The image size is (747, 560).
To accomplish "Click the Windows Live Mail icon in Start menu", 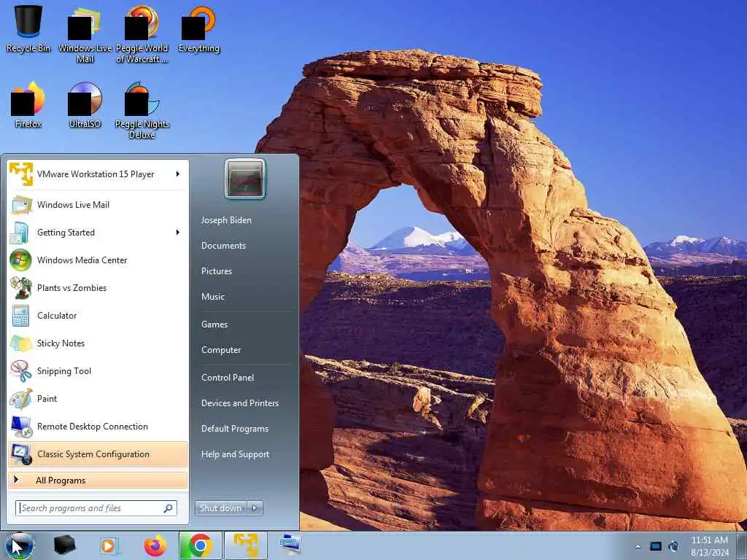I will pyautogui.click(x=21, y=205).
